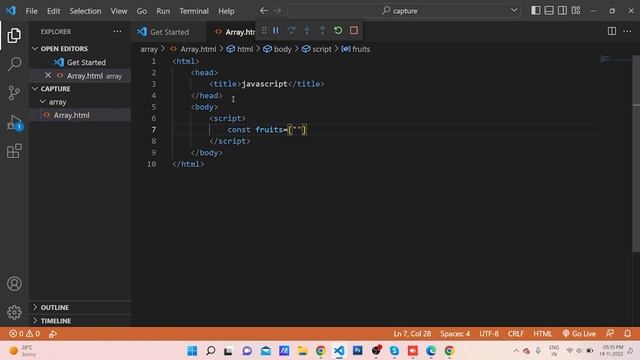Pause the debug session
This screenshot has width=640, height=360.
point(276,31)
